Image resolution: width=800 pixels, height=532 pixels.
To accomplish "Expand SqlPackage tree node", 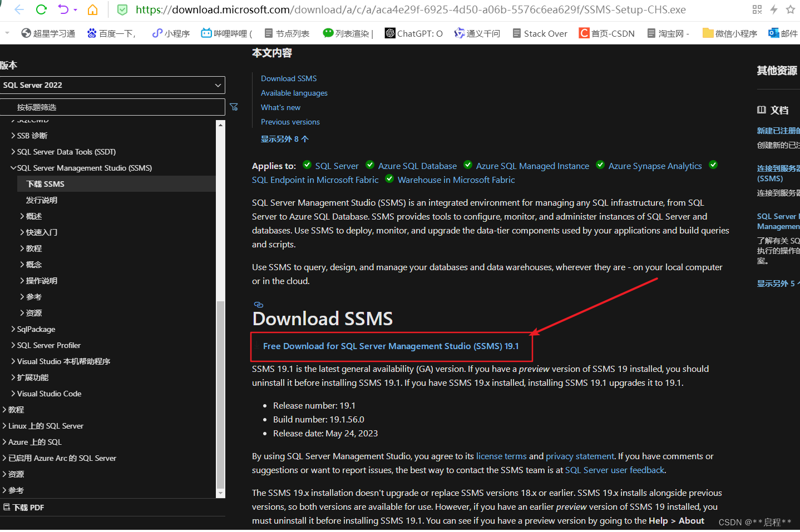I will 13,329.
